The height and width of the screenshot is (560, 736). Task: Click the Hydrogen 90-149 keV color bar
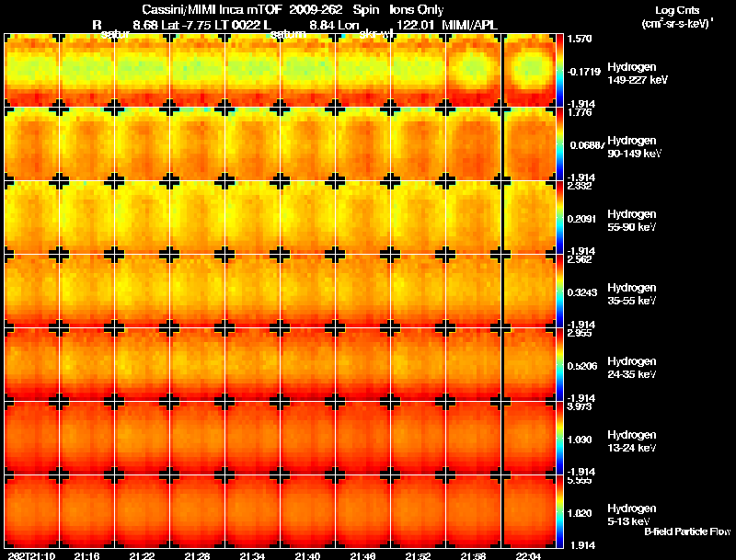click(559, 144)
